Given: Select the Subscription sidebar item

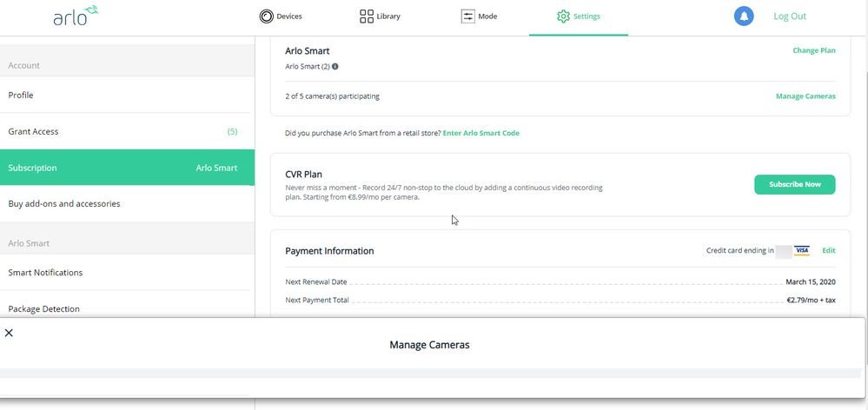Looking at the screenshot, I should pyautogui.click(x=128, y=168).
